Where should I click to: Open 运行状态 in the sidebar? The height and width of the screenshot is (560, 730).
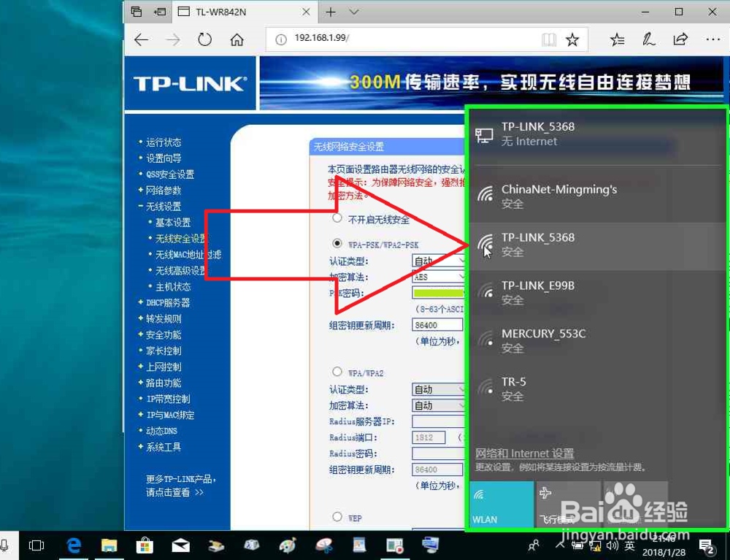[164, 142]
